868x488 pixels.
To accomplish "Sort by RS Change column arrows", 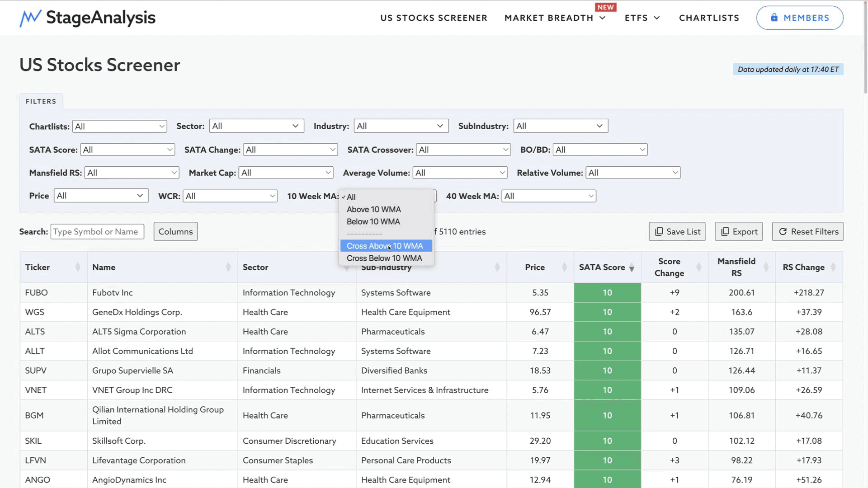I will point(833,267).
